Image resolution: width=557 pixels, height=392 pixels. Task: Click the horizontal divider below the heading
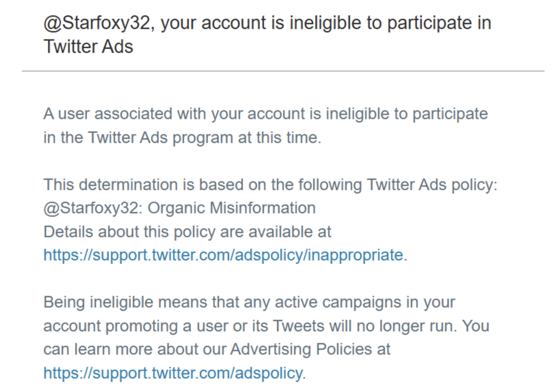coord(283,71)
